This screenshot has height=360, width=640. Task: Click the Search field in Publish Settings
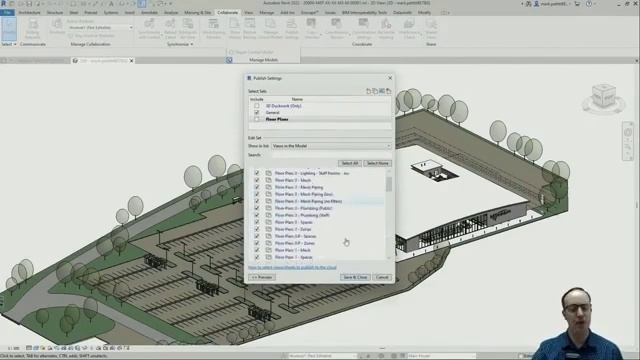[x=331, y=155]
